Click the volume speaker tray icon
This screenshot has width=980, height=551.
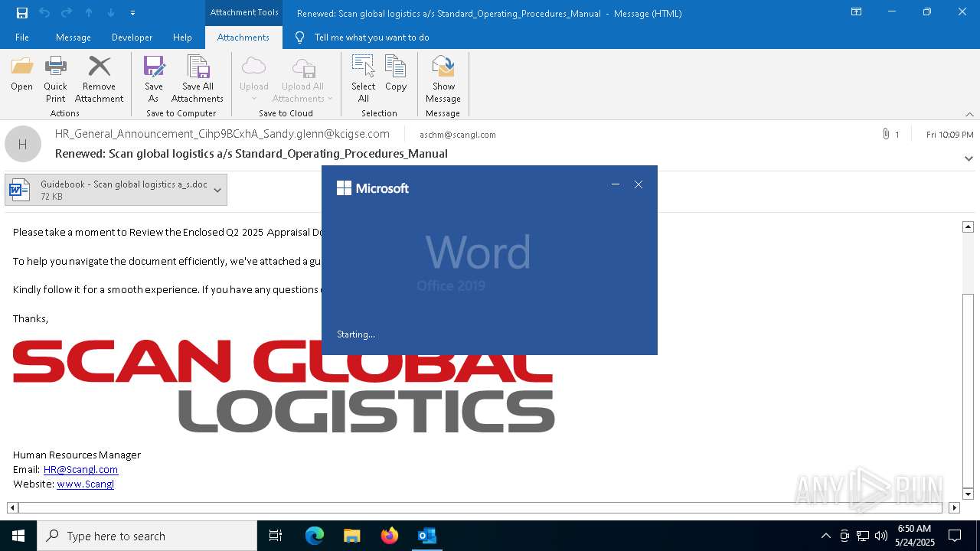[881, 536]
